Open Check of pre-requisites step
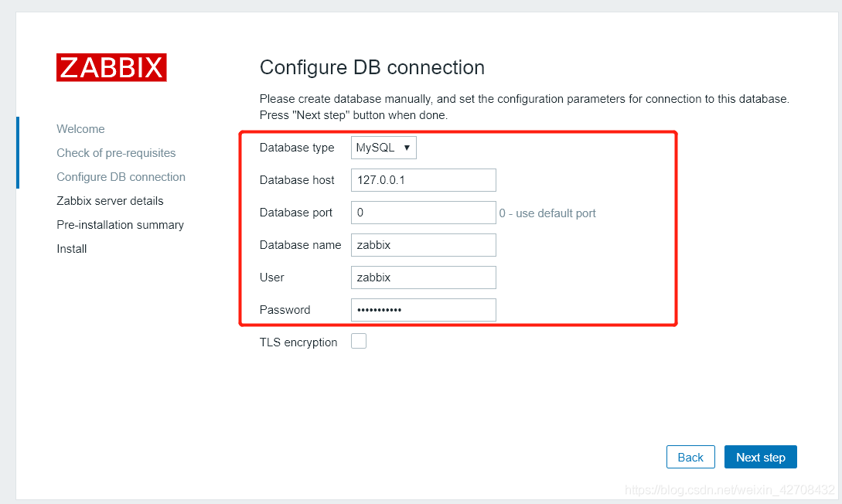 point(116,153)
